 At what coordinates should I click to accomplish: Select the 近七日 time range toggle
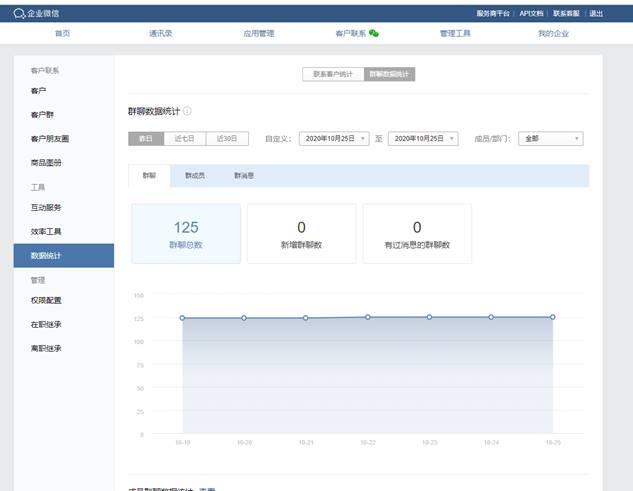click(185, 139)
